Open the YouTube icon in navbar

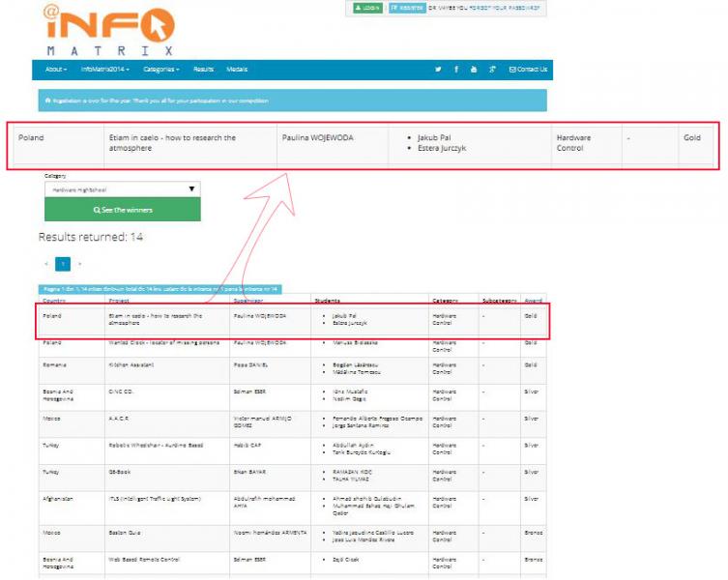[x=474, y=70]
